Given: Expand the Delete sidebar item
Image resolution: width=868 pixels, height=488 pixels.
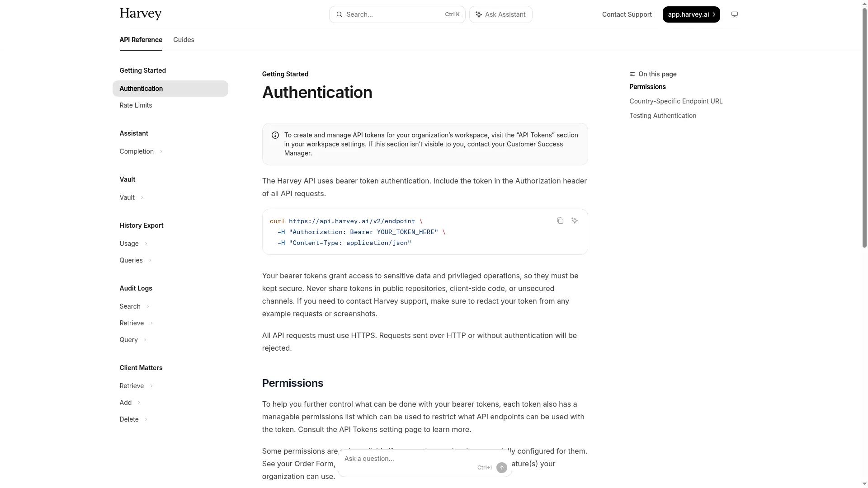Looking at the screenshot, I should (146, 419).
